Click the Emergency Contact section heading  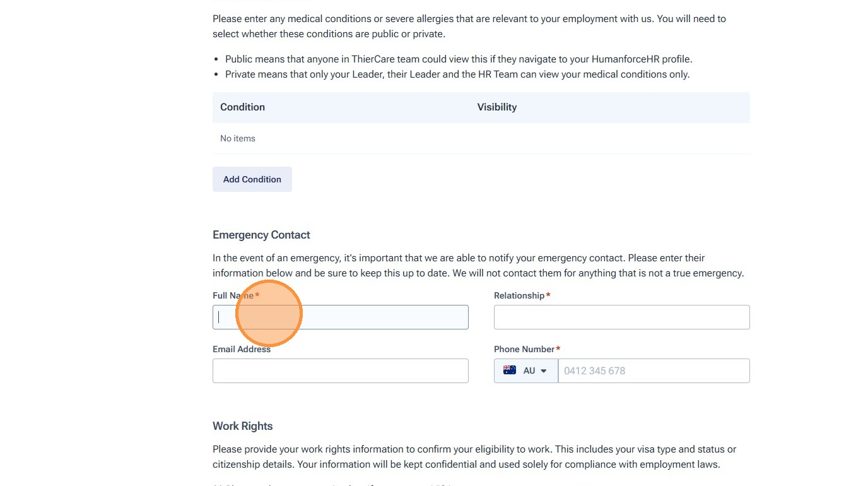261,235
